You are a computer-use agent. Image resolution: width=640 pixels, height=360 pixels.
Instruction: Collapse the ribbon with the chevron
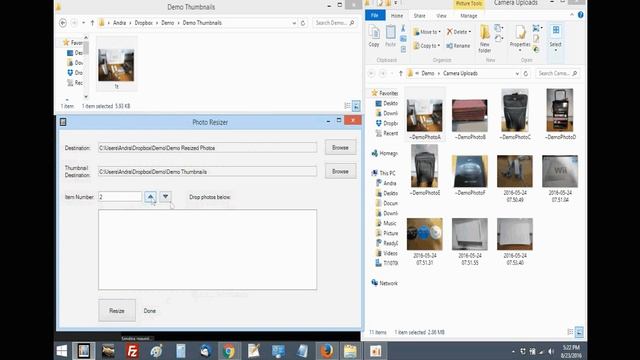click(572, 15)
